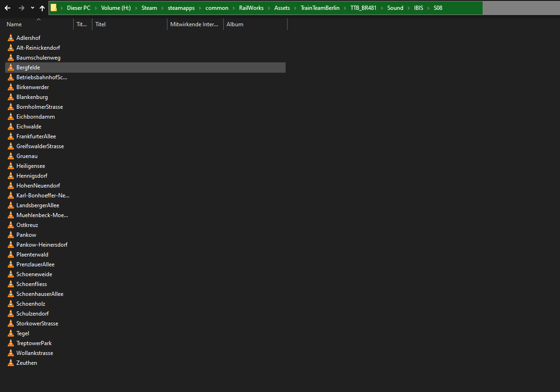
Task: Select VLC icon of BornholmerStrasse file
Action: [11, 107]
